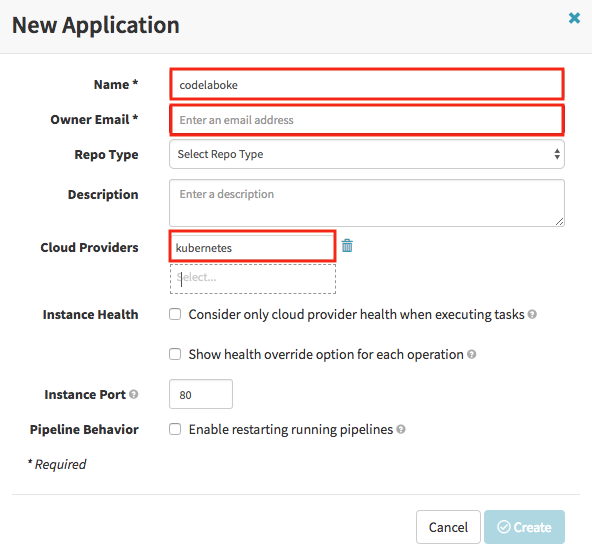Open the dashed Select cloud provider box
592x556 pixels.
point(253,279)
